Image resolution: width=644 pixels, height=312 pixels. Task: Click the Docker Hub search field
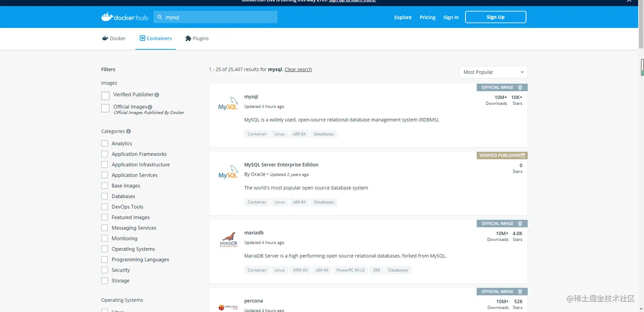pyautogui.click(x=216, y=17)
